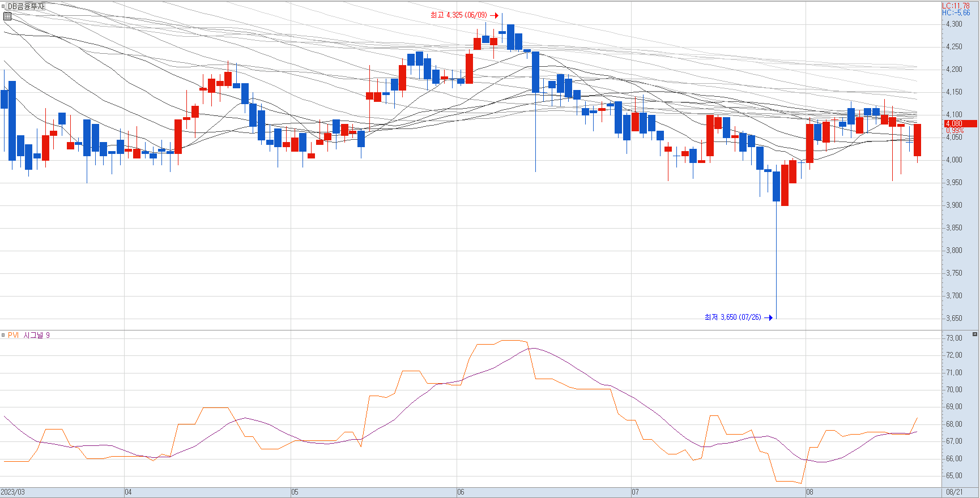Click the small marker square beside DB금융투자
This screenshot has height=498, width=980.
[x=3, y=6]
